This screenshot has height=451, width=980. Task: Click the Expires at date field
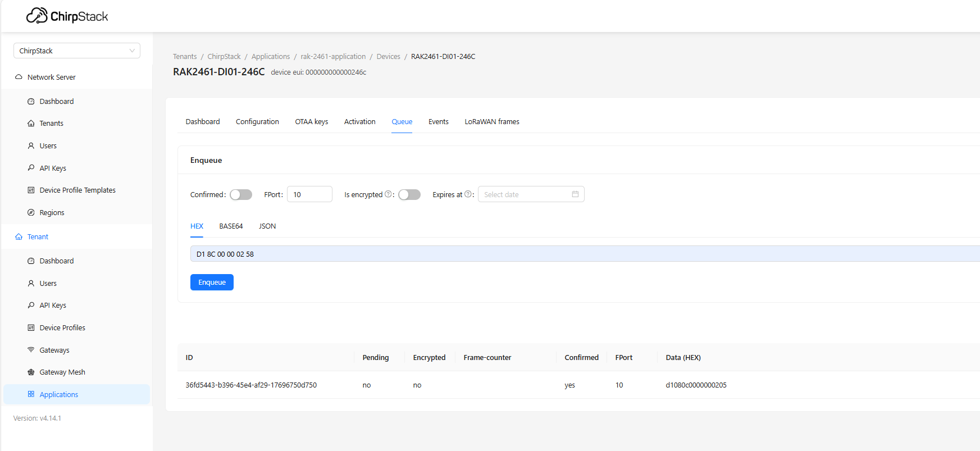pyautogui.click(x=531, y=194)
